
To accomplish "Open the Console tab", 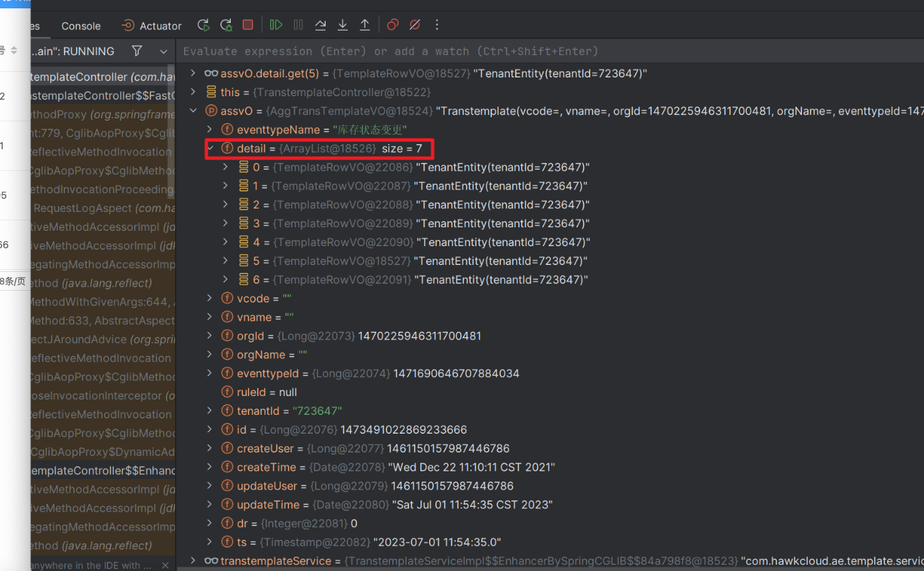I will tap(81, 26).
